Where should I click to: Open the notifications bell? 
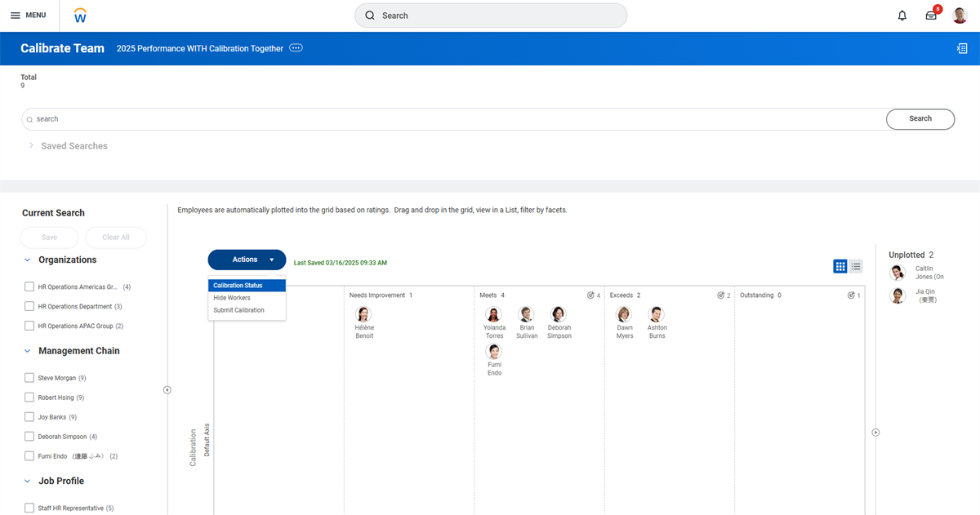902,16
